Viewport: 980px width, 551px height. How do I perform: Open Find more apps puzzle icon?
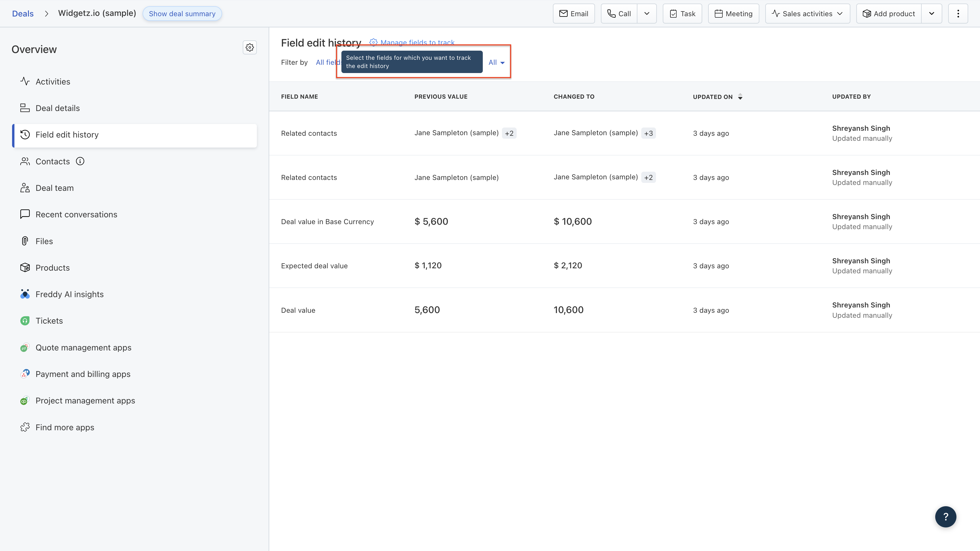(x=25, y=427)
